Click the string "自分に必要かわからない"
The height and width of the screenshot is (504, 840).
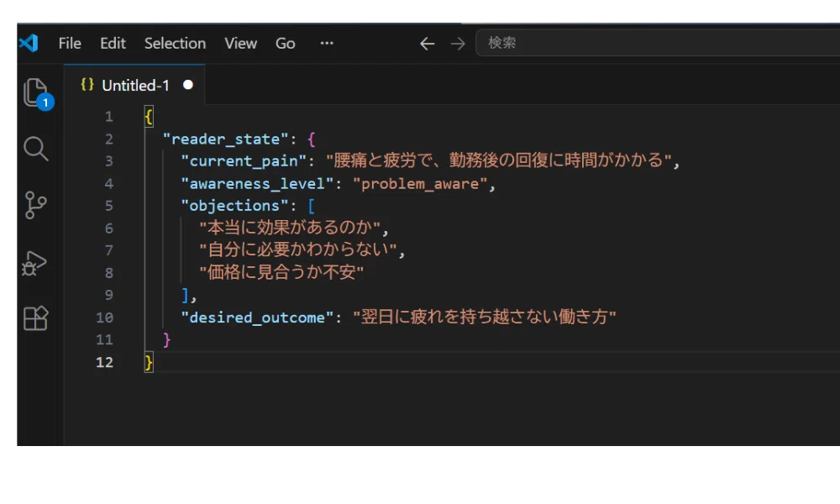point(298,249)
